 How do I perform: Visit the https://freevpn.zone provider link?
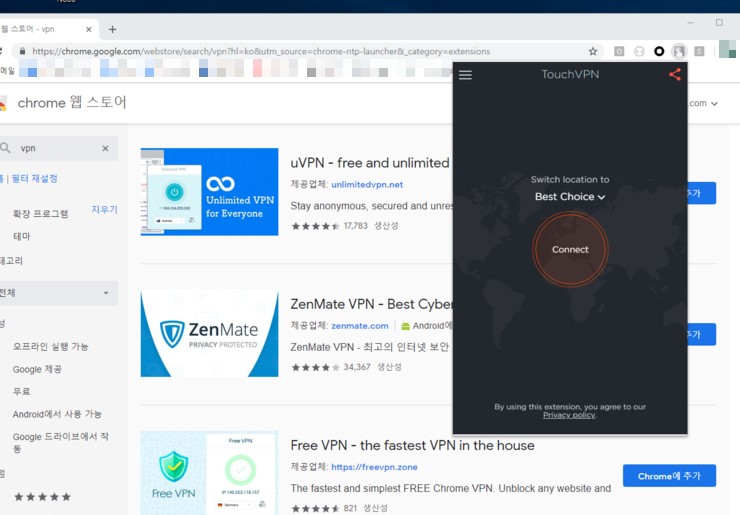pos(374,467)
